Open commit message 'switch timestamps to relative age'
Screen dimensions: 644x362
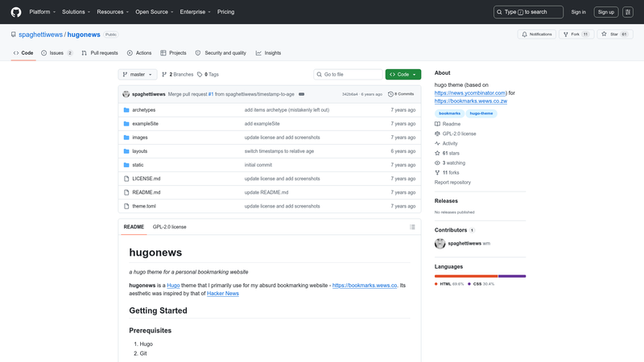click(279, 151)
